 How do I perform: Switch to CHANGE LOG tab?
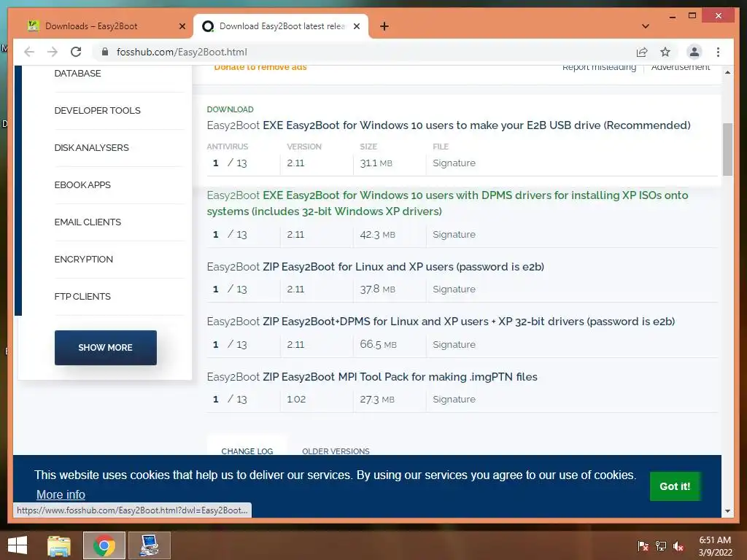(x=247, y=451)
